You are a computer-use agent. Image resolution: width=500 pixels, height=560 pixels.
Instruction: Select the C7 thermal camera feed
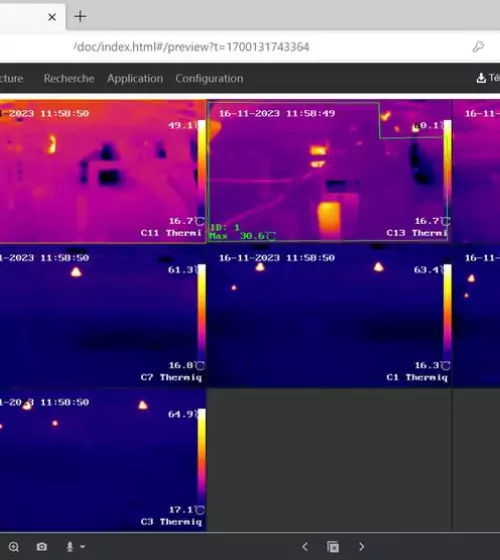point(103,316)
